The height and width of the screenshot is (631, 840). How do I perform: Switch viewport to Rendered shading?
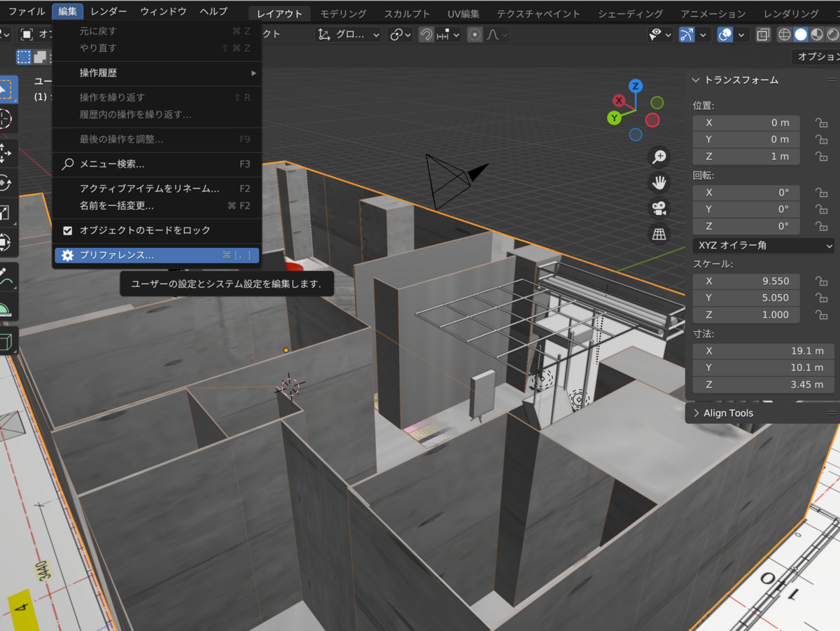click(x=833, y=34)
